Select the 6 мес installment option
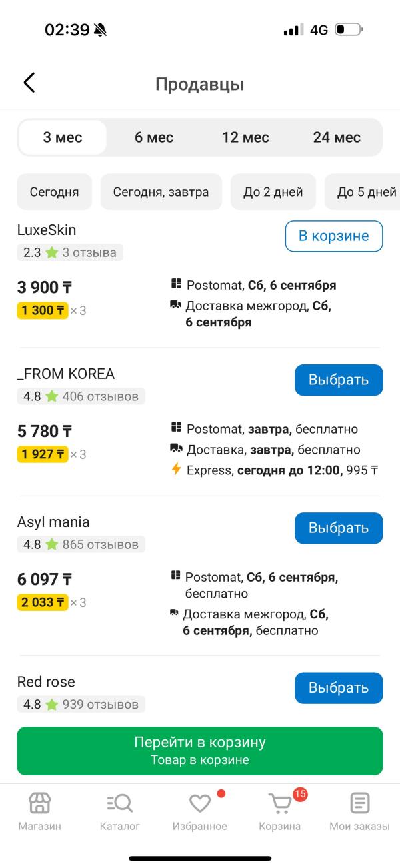The height and width of the screenshot is (868, 400). click(x=154, y=137)
